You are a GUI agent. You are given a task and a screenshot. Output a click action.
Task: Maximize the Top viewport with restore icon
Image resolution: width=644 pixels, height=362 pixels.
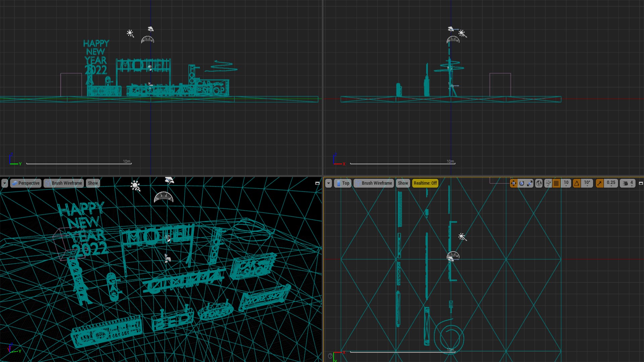pyautogui.click(x=641, y=183)
